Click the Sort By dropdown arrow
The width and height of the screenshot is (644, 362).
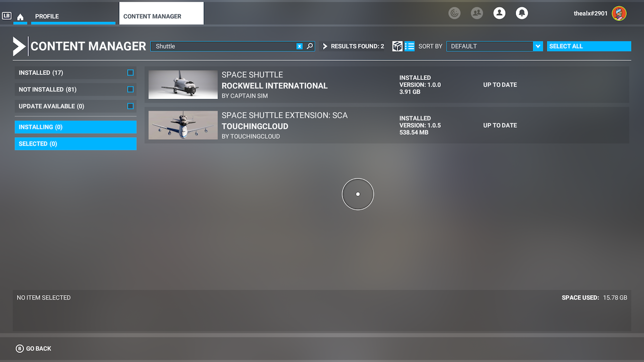coord(538,46)
